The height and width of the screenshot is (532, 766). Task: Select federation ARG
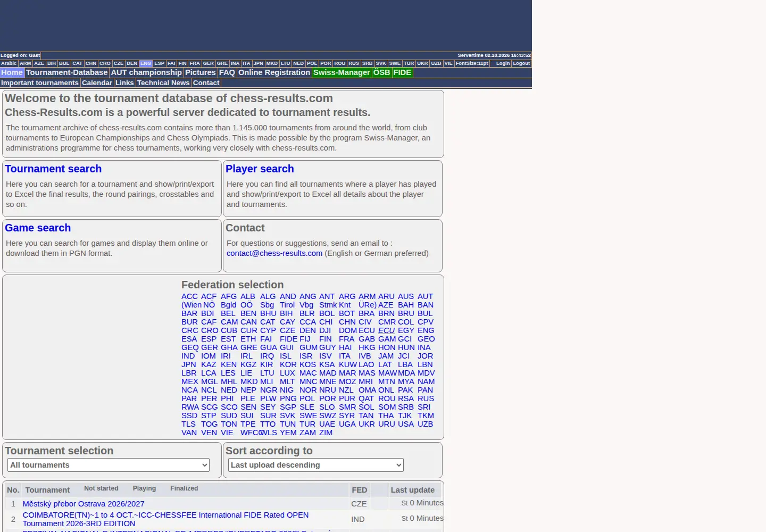click(x=347, y=296)
